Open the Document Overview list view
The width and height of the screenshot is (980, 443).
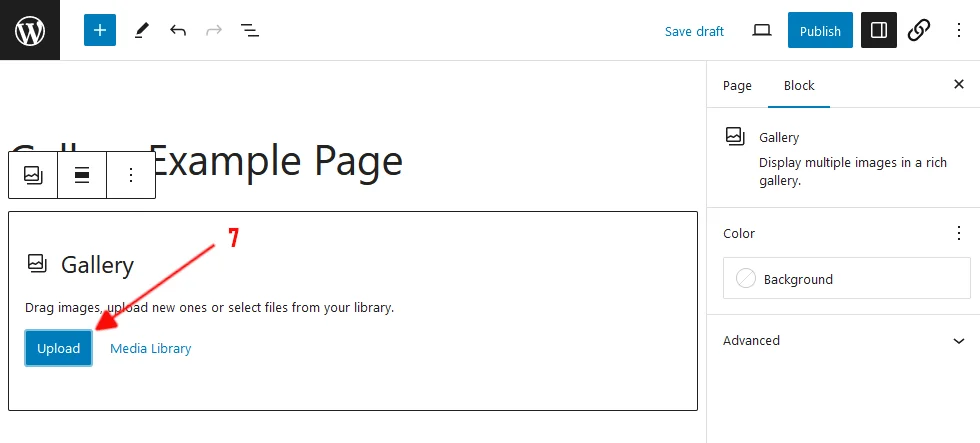(250, 31)
